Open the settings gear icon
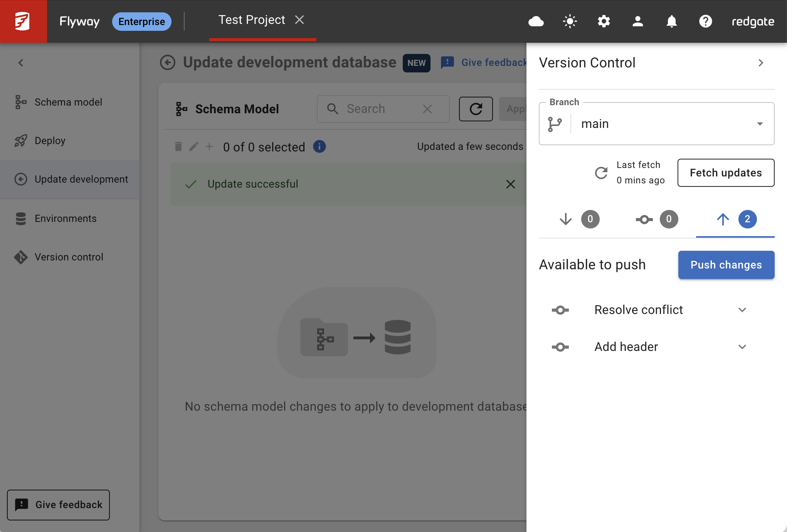The height and width of the screenshot is (532, 787). point(604,21)
